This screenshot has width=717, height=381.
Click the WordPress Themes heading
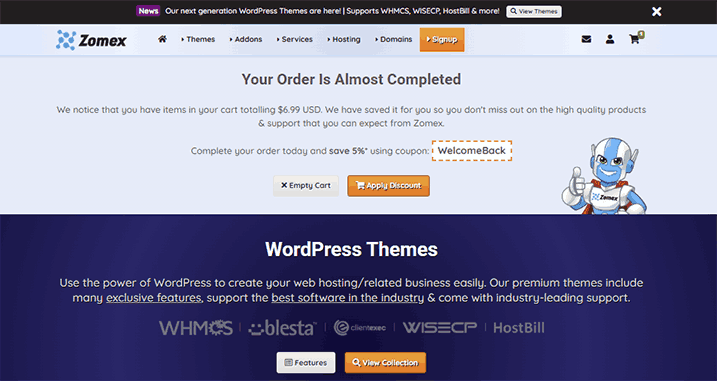tap(351, 250)
